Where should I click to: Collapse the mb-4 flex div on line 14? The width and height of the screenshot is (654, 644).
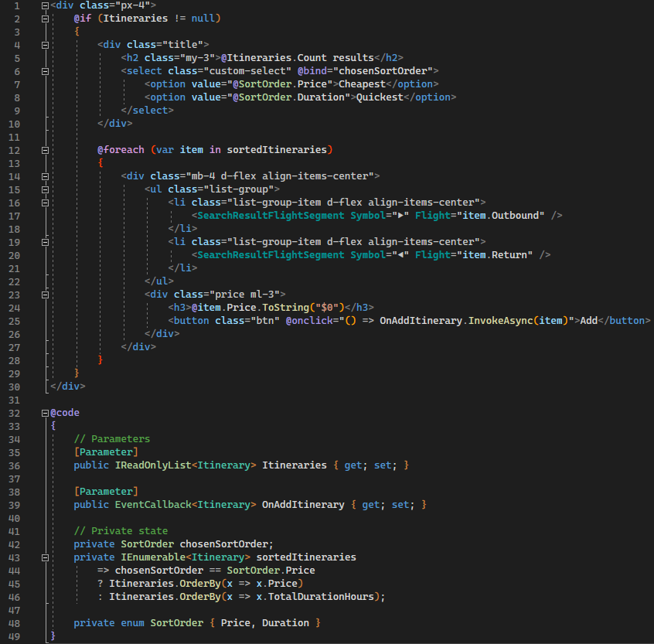tap(45, 175)
